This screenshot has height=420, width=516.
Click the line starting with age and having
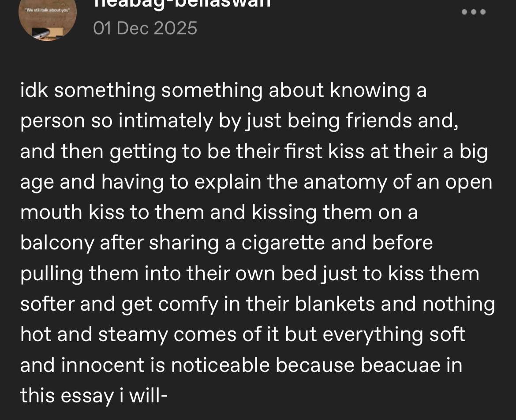[256, 182]
